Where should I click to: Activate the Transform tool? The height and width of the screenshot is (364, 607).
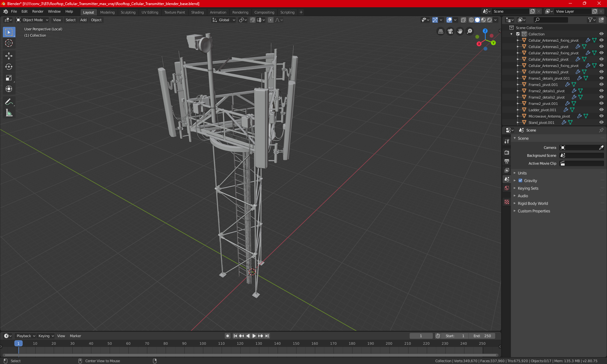coord(9,89)
